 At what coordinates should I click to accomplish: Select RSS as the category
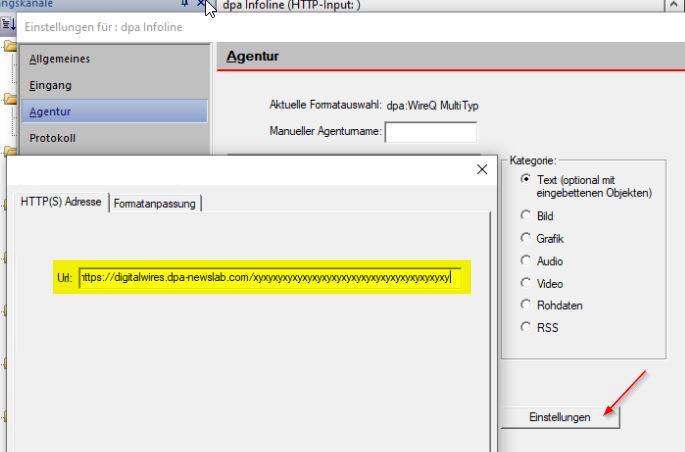(x=526, y=329)
